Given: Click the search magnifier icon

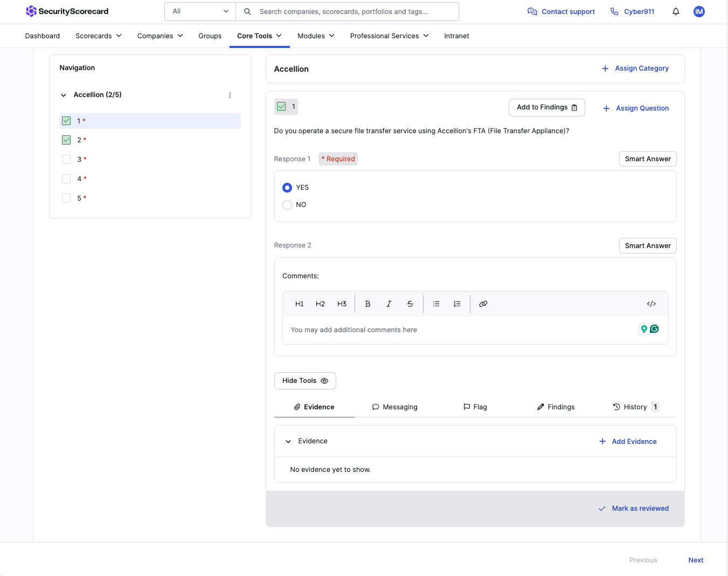Looking at the screenshot, I should [247, 11].
